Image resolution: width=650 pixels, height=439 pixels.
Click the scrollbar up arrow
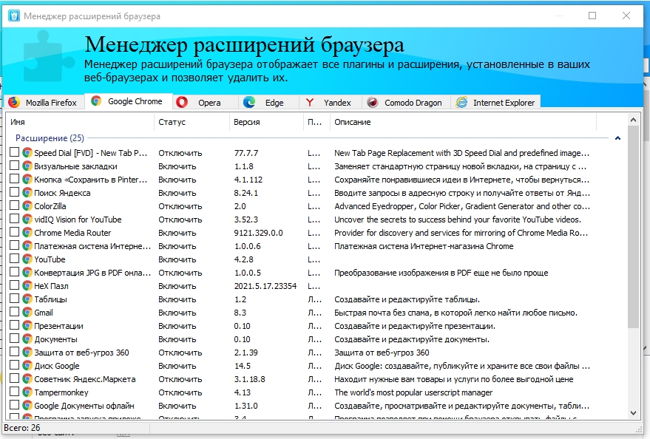[x=633, y=120]
